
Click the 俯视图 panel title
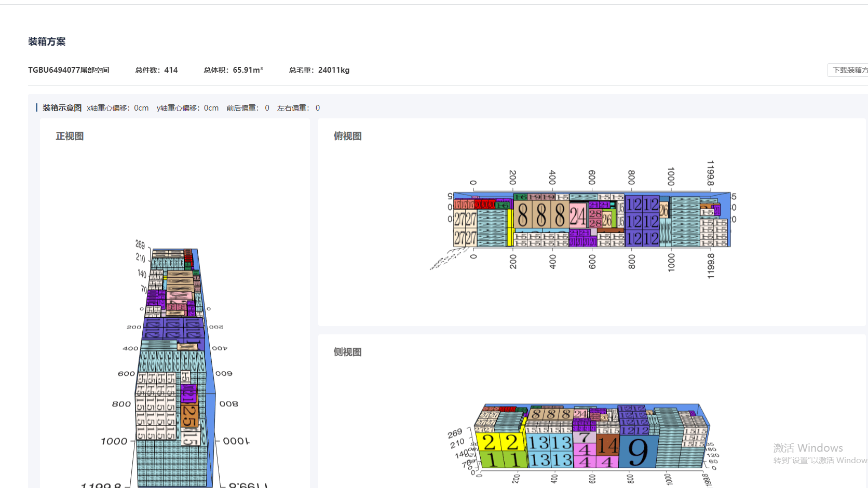(x=347, y=136)
